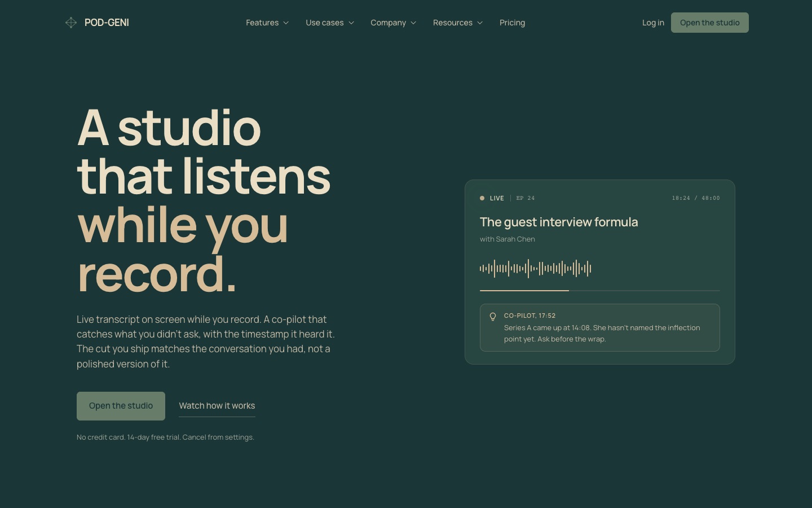
Task: Click the 'with Sarah Chen' subtitle
Action: tap(507, 239)
